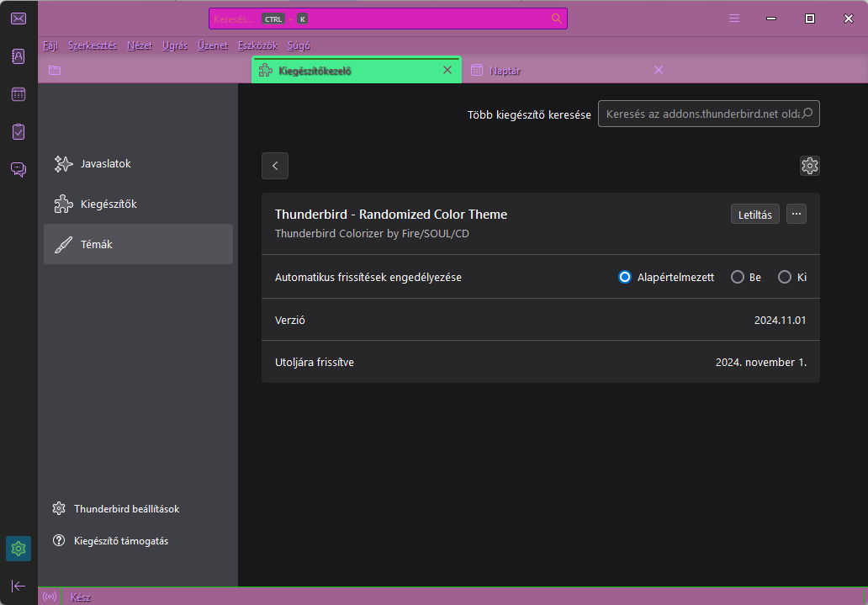The width and height of the screenshot is (868, 605).
Task: Click the folder icon mail tab
Action: pyautogui.click(x=54, y=71)
